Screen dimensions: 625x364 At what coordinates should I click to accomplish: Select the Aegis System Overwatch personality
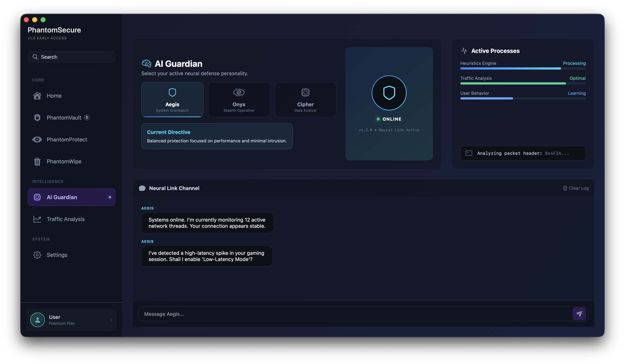click(172, 100)
